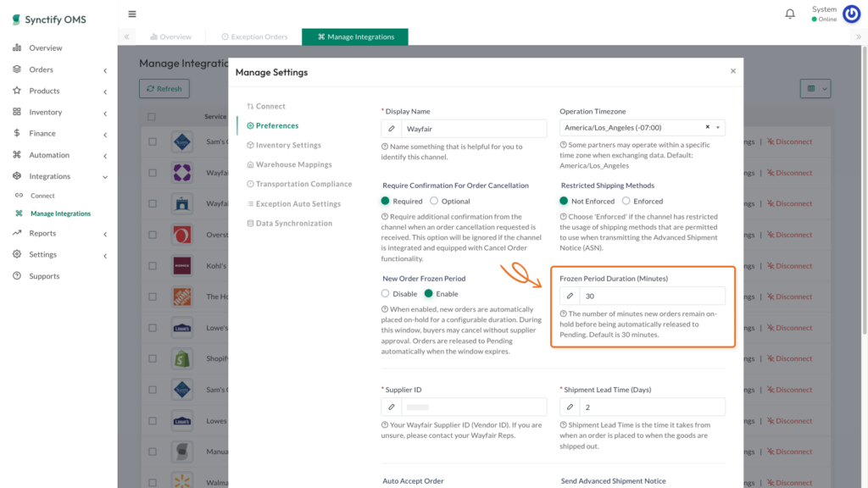
Task: Select Optional for order cancellation confirmation
Action: pyautogui.click(x=434, y=201)
